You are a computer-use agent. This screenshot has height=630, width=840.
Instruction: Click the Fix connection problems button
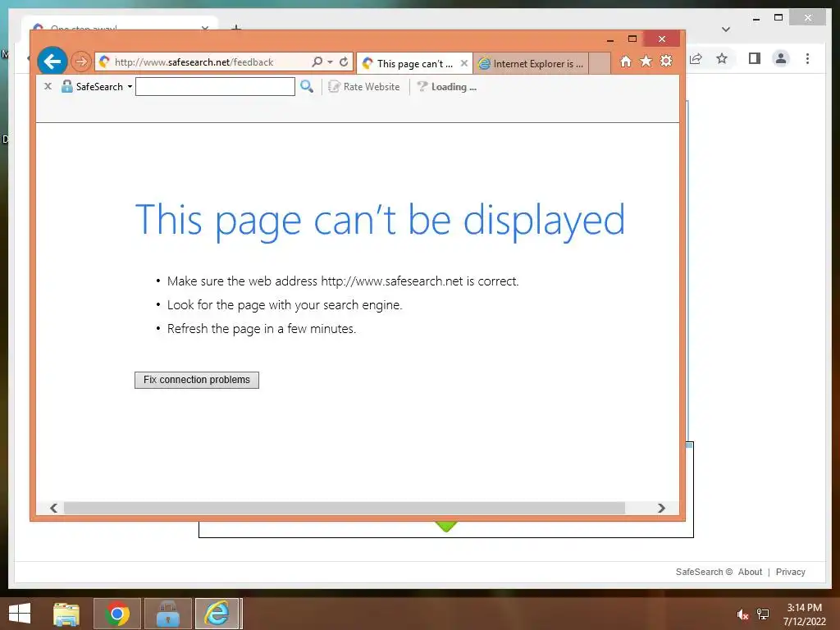coord(197,380)
